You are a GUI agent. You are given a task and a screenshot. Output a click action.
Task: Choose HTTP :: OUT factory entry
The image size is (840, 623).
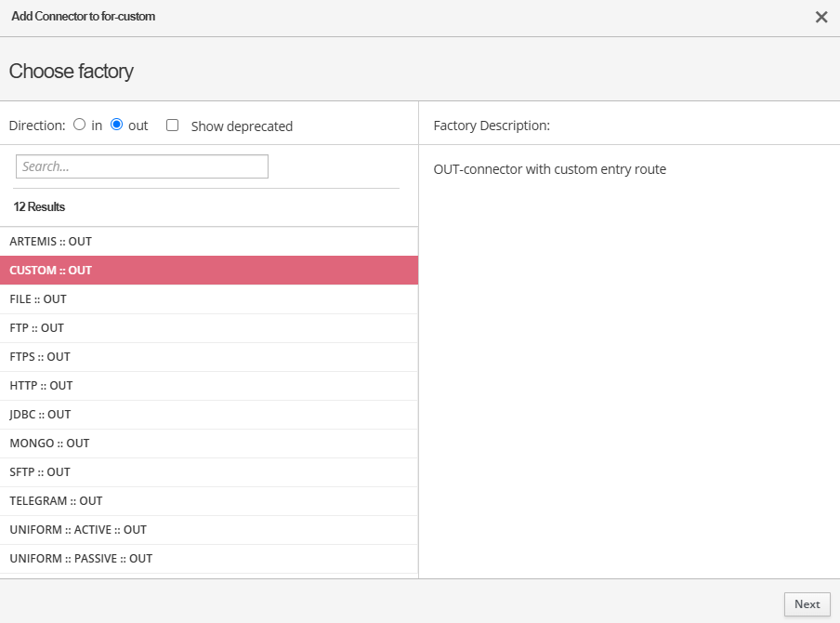41,386
